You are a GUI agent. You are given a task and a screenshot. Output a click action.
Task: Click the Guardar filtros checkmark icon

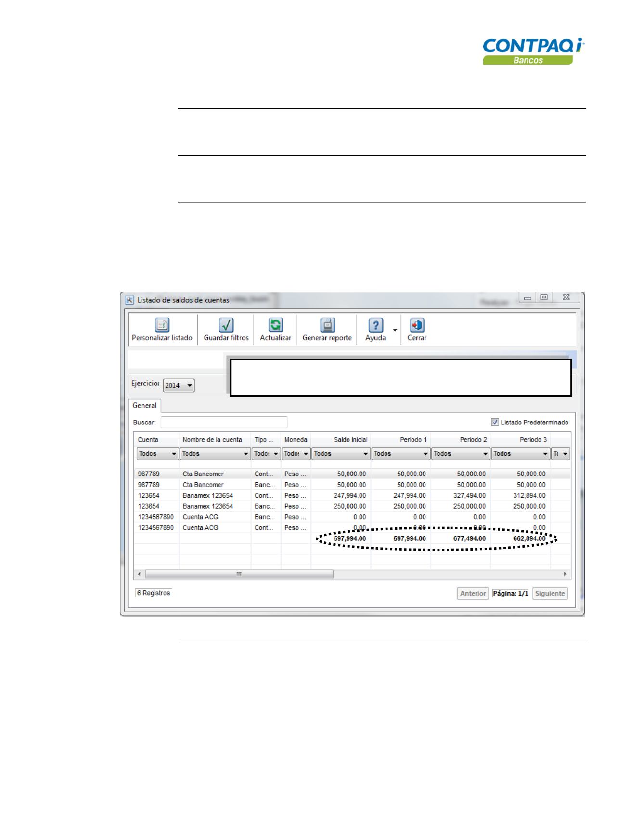226,325
